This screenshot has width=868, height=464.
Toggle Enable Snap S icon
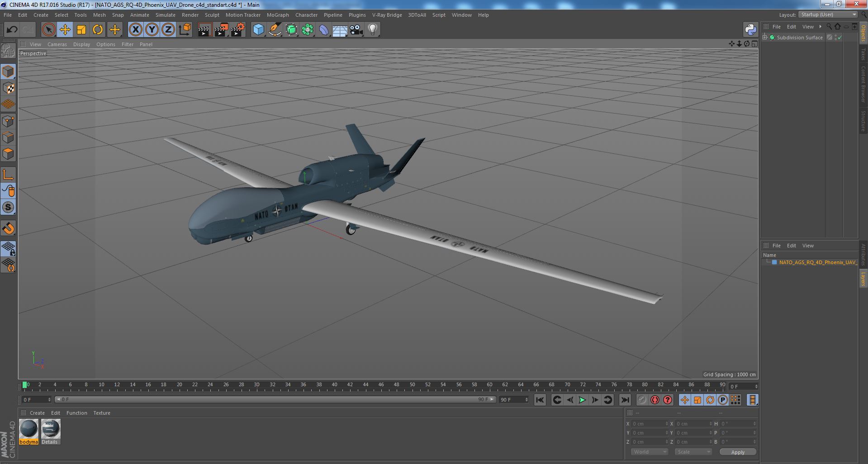click(8, 207)
